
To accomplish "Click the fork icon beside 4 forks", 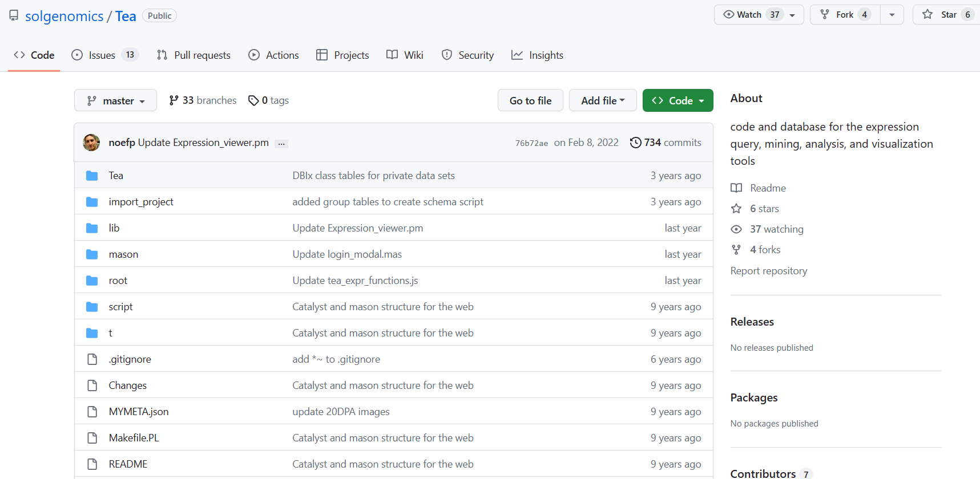I will click(736, 250).
